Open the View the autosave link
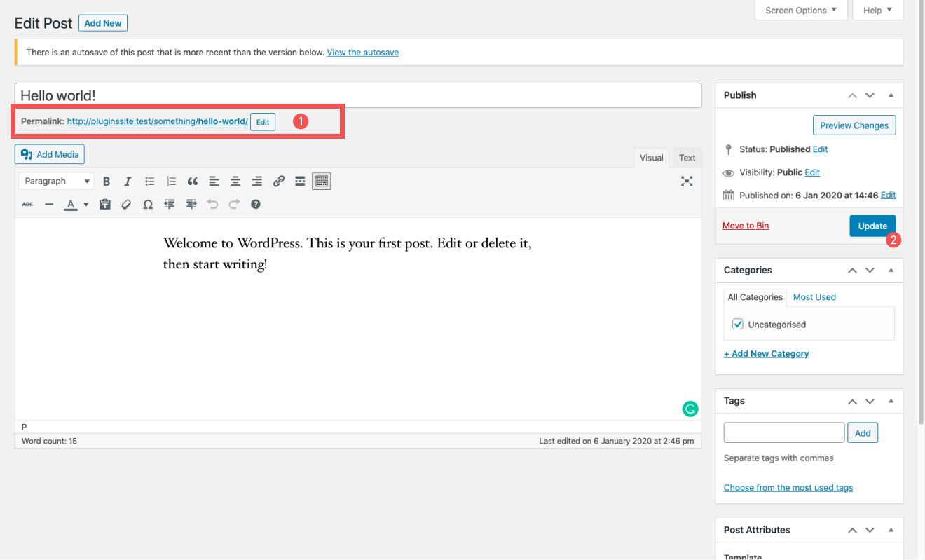Screen dimensions: 925x560 (362, 53)
